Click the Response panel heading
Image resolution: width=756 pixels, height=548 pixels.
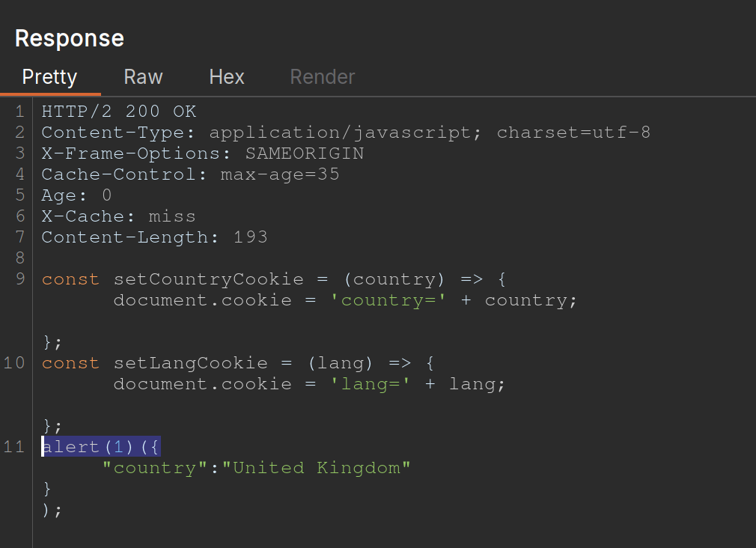pyautogui.click(x=70, y=38)
